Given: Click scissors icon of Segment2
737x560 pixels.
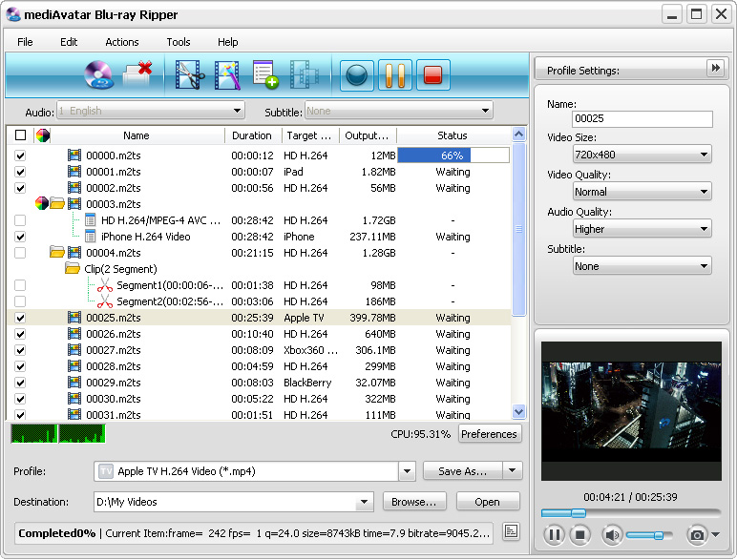Looking at the screenshot, I should coord(105,301).
